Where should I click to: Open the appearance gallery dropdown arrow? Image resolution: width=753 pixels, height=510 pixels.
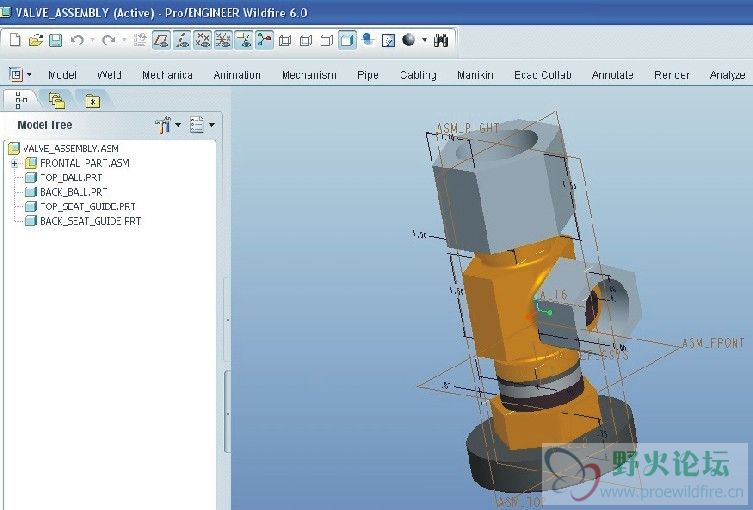tap(425, 40)
